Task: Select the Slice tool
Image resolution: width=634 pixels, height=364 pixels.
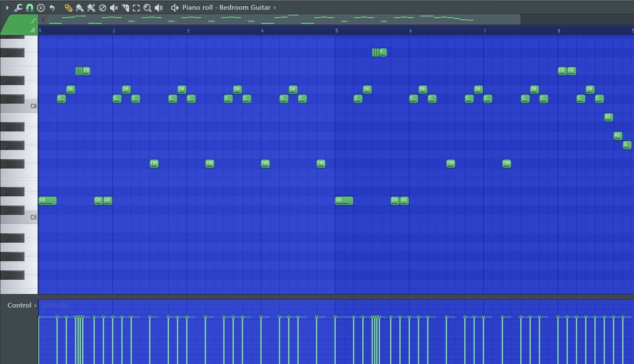Action: tap(125, 8)
